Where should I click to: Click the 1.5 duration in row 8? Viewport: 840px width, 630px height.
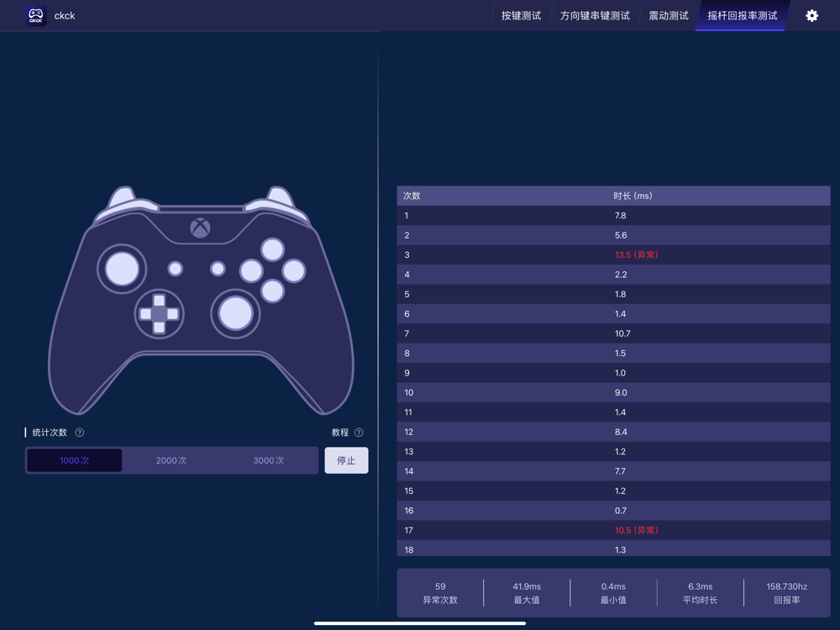pyautogui.click(x=621, y=353)
